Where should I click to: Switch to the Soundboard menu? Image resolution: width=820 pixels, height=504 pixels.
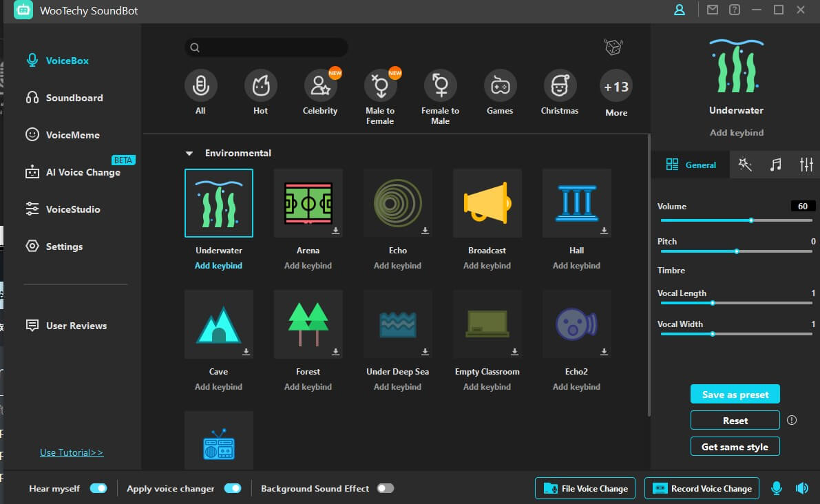[74, 98]
